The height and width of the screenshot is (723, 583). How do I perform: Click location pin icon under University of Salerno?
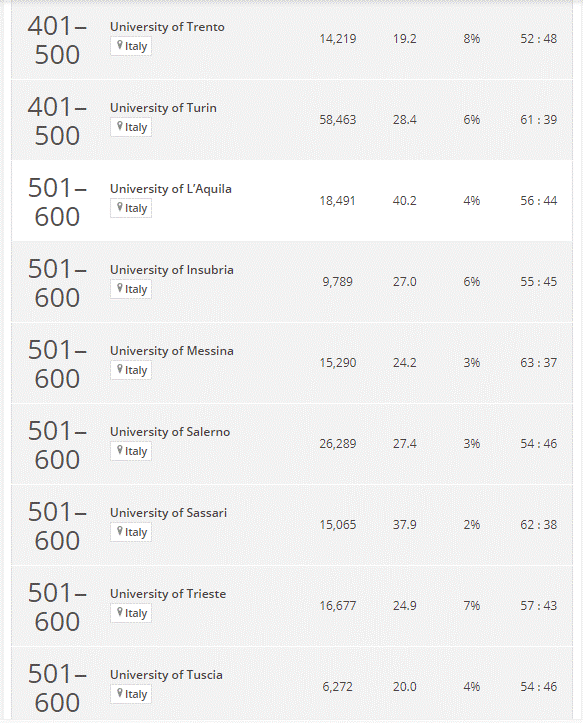(x=120, y=450)
